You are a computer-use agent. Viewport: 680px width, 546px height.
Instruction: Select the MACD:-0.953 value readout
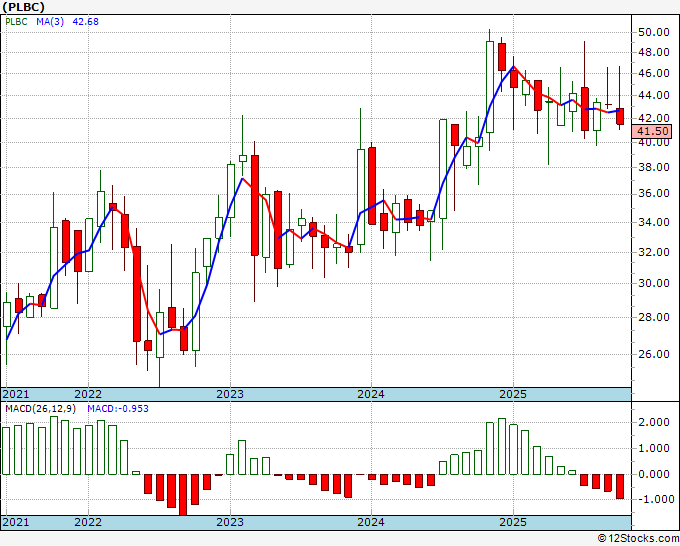coord(118,409)
